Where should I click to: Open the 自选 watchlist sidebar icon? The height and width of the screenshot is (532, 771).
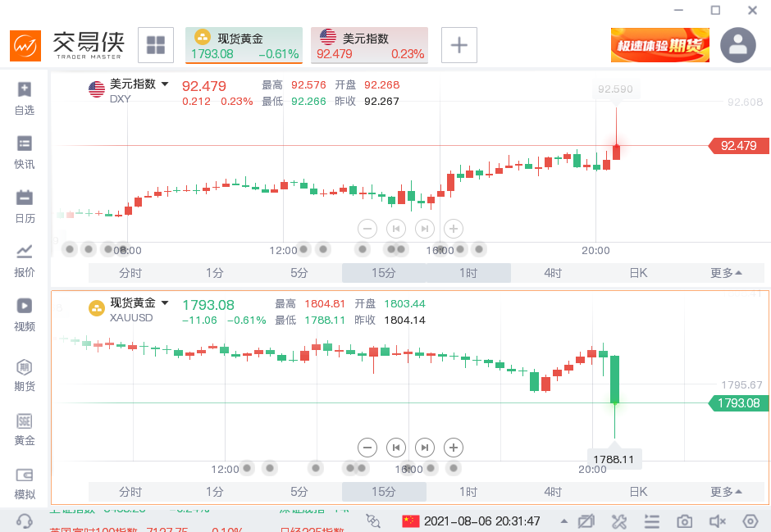point(24,98)
